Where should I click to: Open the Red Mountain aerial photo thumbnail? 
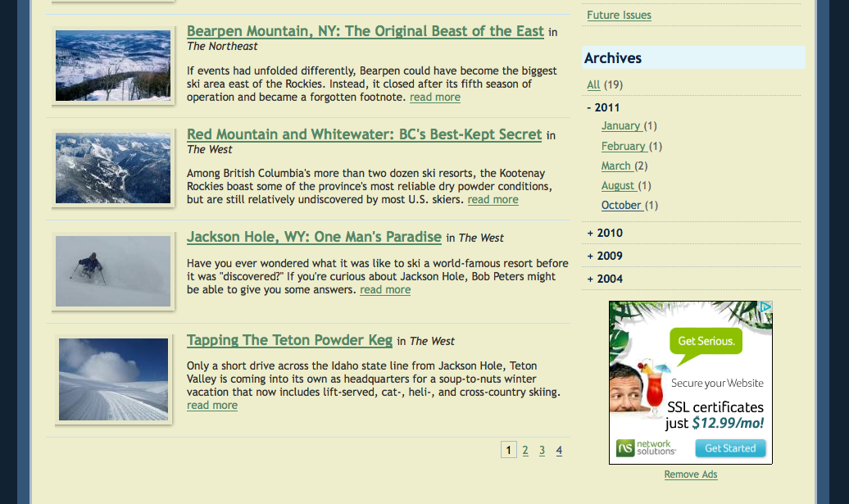[113, 168]
